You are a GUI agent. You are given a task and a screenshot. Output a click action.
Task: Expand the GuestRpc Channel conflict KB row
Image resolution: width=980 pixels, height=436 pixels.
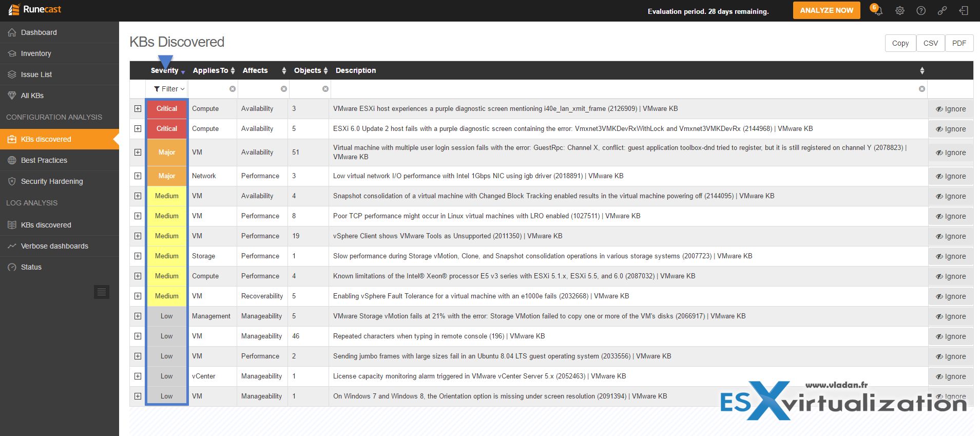click(x=138, y=152)
